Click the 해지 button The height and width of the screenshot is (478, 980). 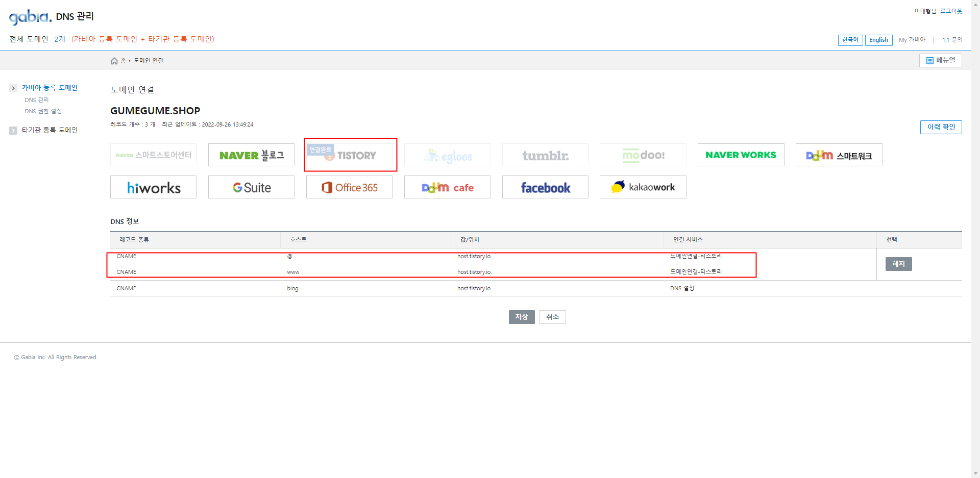(898, 264)
